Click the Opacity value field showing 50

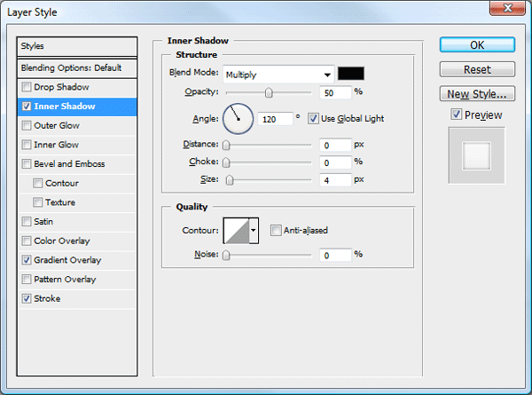pos(335,92)
